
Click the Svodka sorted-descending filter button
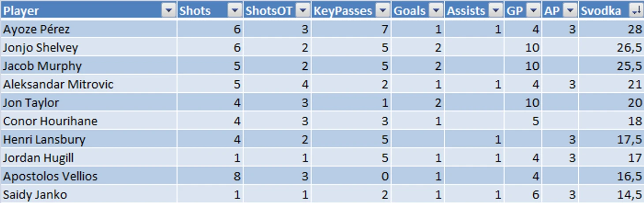tap(636, 11)
